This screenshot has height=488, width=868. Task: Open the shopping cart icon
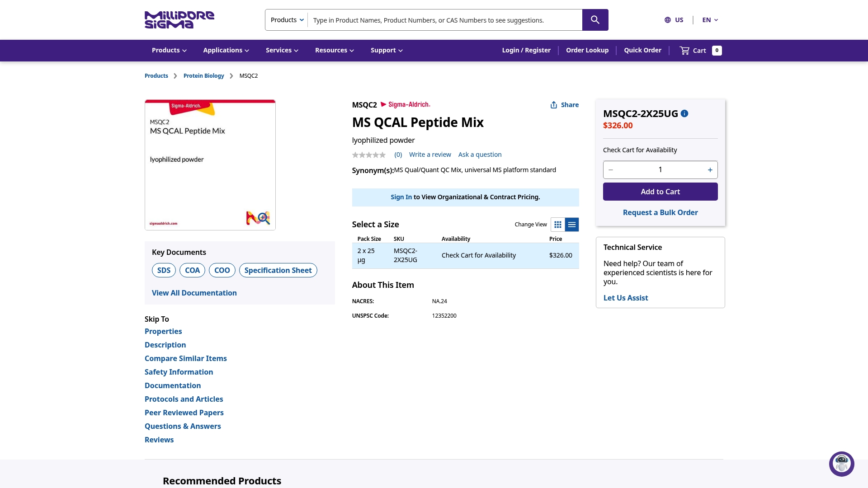(x=684, y=51)
